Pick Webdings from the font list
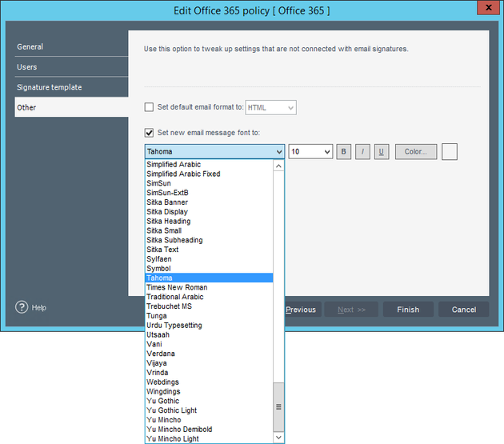504x444 pixels. (x=209, y=382)
